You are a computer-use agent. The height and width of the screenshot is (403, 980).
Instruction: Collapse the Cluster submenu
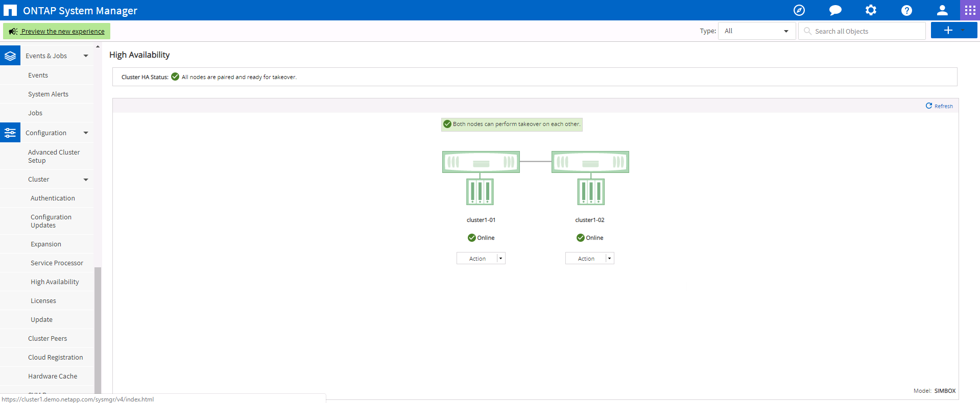86,180
